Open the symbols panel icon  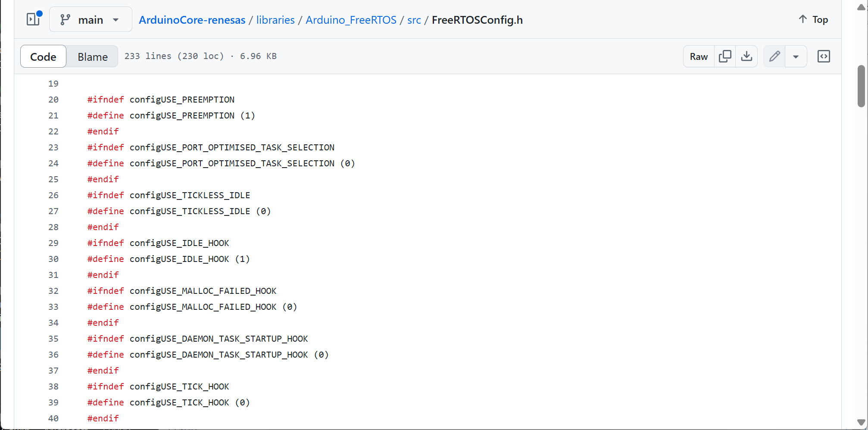click(824, 56)
